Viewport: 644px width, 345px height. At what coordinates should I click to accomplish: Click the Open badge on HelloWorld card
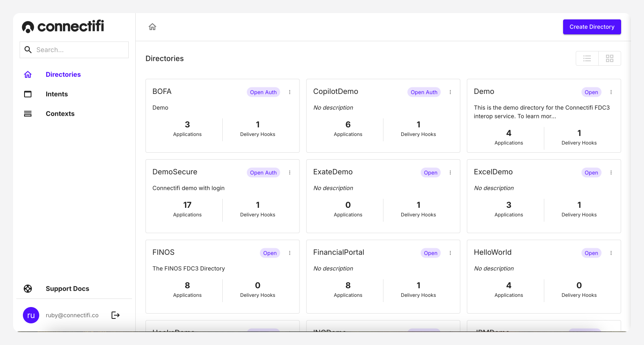tap(591, 253)
